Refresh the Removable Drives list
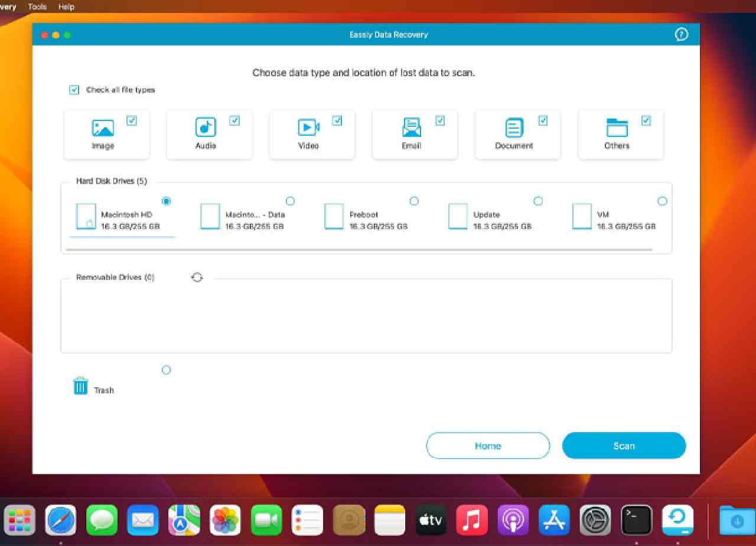This screenshot has width=756, height=546. 197,277
